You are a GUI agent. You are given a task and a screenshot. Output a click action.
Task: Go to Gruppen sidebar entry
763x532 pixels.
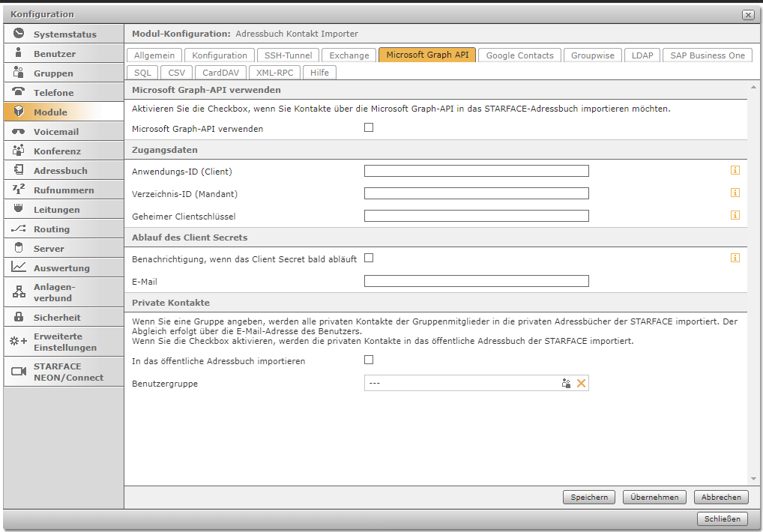pos(64,73)
